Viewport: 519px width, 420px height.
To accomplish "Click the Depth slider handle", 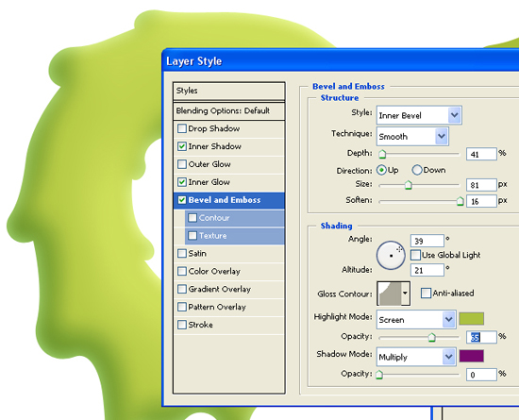I will [x=382, y=154].
